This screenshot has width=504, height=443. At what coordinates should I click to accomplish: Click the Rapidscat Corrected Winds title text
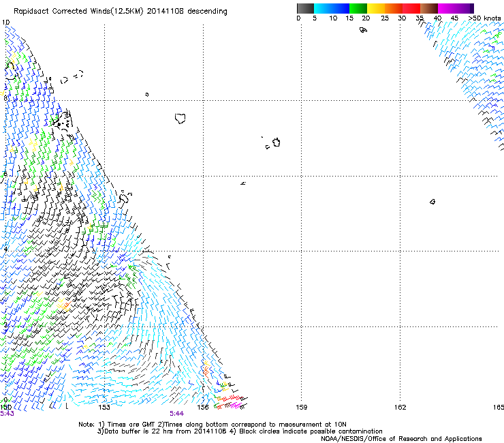pyautogui.click(x=121, y=12)
